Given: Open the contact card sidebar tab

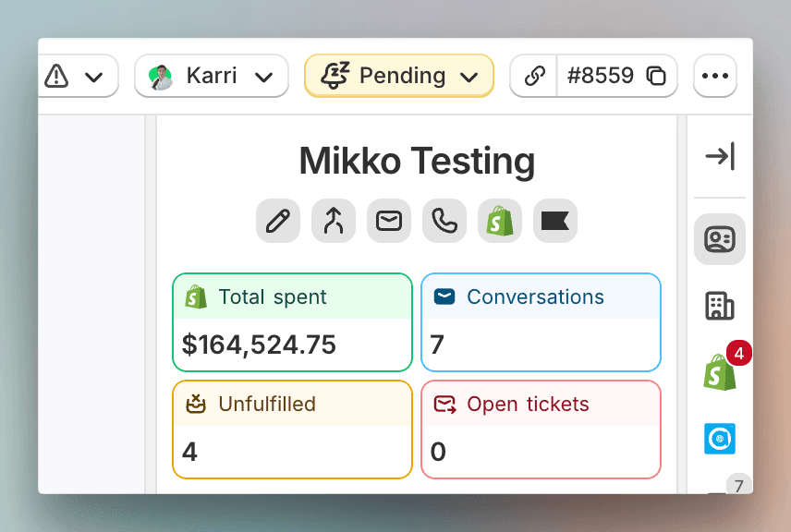Looking at the screenshot, I should click(x=719, y=239).
